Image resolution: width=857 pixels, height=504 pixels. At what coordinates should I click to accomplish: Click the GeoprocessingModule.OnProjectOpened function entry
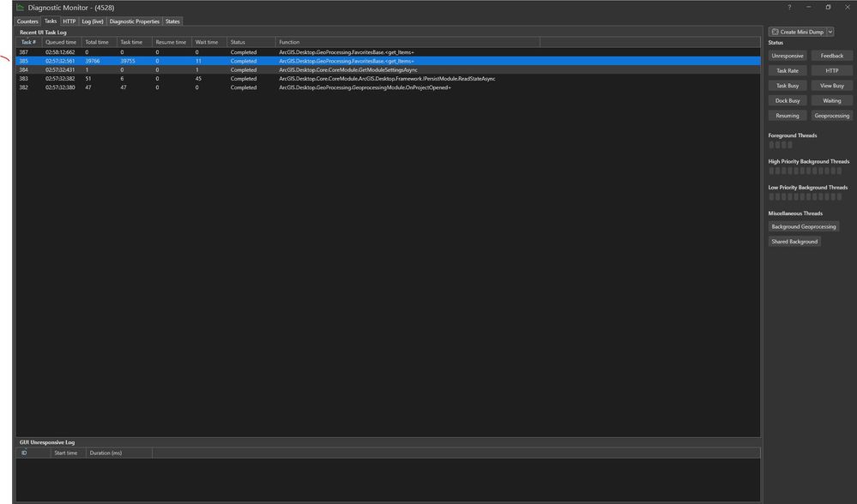point(365,87)
